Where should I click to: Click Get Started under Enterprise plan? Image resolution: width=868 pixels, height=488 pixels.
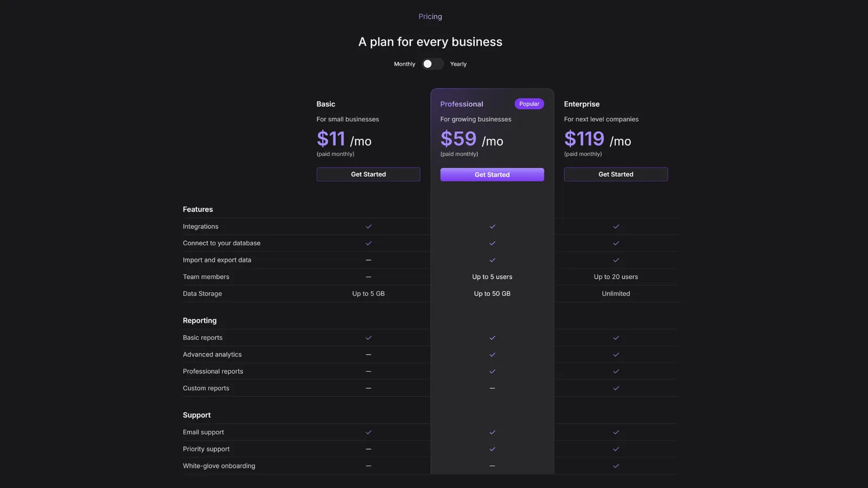(x=616, y=174)
